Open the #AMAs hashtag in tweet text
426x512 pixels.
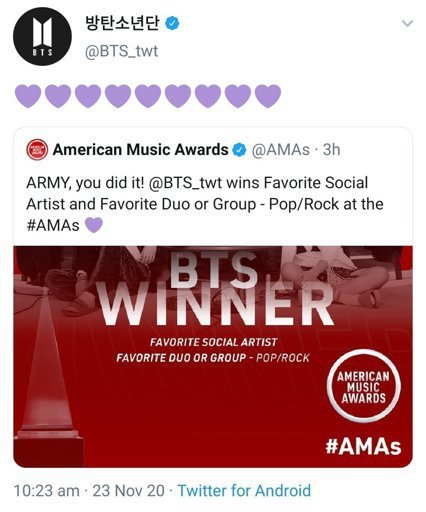[53, 225]
